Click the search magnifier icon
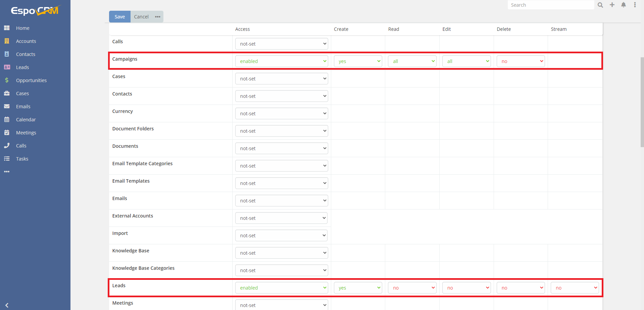 pyautogui.click(x=600, y=5)
